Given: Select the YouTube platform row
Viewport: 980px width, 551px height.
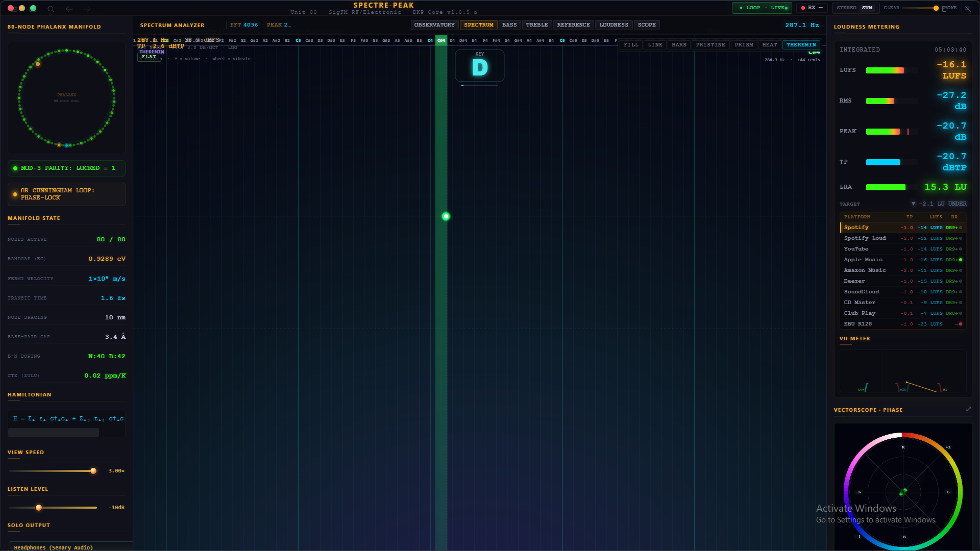Looking at the screenshot, I should click(903, 249).
